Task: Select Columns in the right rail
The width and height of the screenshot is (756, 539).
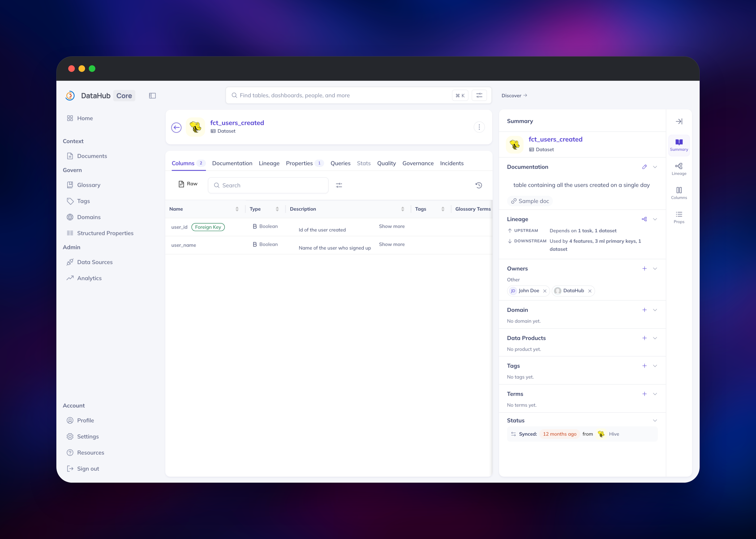Action: [x=679, y=193]
